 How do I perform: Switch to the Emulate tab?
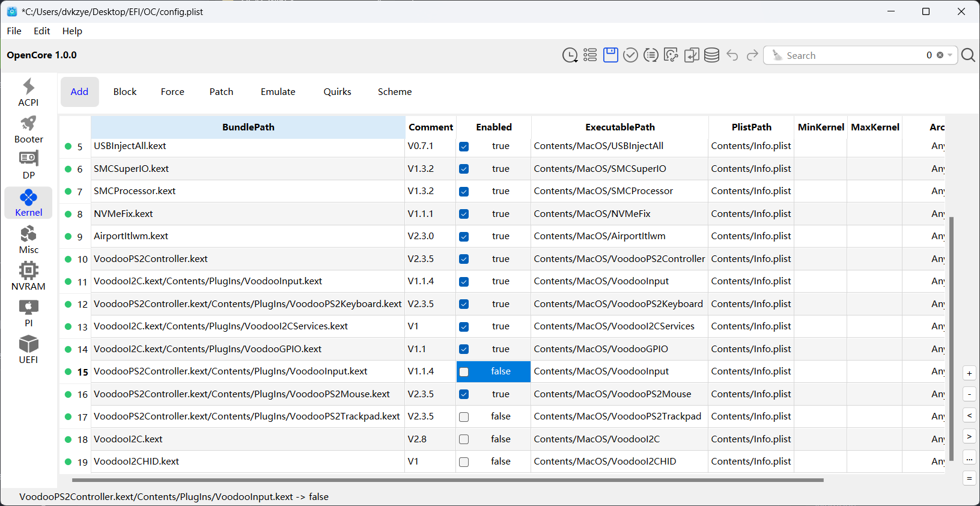278,91
